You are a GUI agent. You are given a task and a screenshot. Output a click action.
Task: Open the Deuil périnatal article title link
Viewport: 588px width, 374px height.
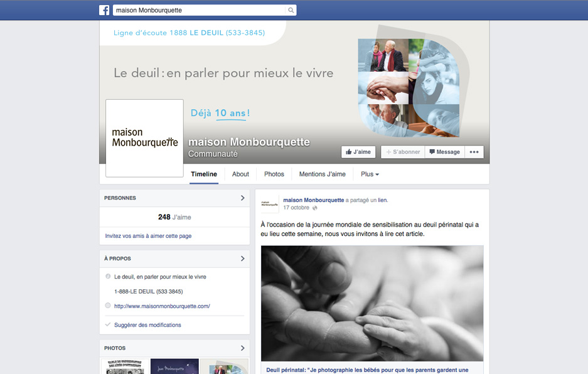367,370
